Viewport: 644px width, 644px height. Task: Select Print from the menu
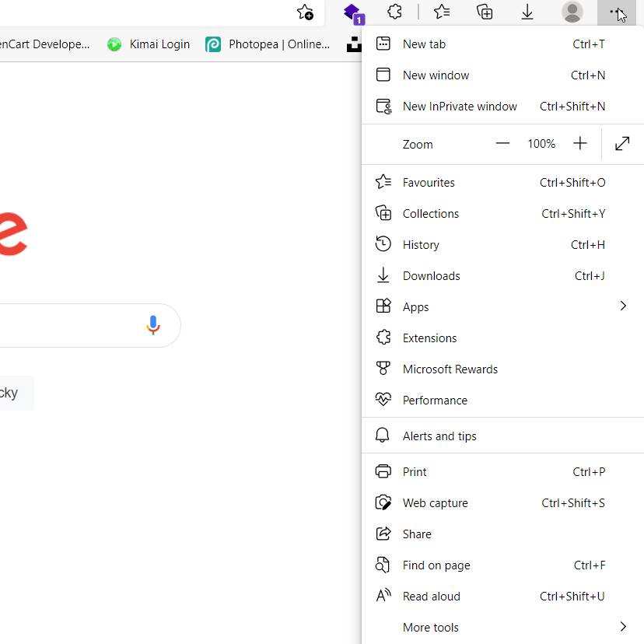[415, 471]
